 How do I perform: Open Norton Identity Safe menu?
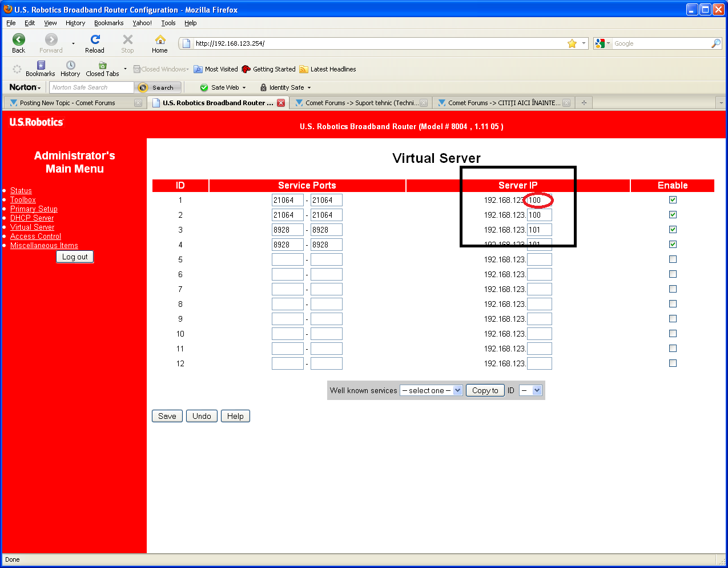285,87
